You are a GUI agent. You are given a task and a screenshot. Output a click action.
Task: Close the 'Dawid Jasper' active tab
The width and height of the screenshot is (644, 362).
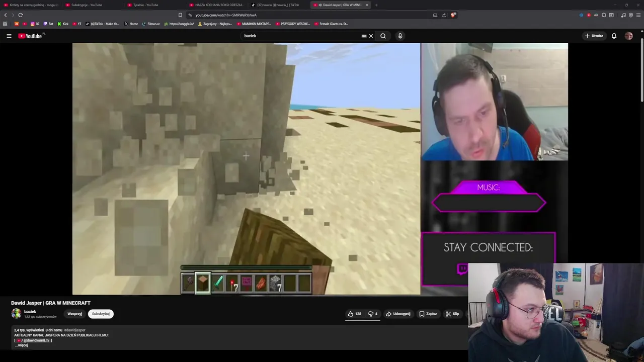[x=367, y=5]
